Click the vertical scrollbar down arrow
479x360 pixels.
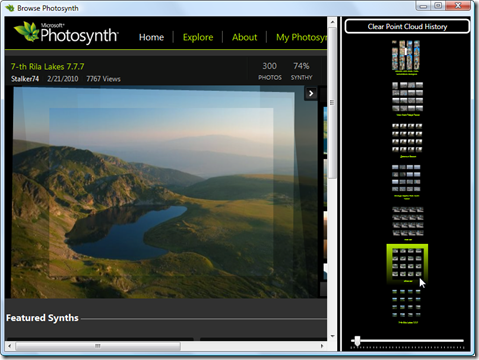332,336
